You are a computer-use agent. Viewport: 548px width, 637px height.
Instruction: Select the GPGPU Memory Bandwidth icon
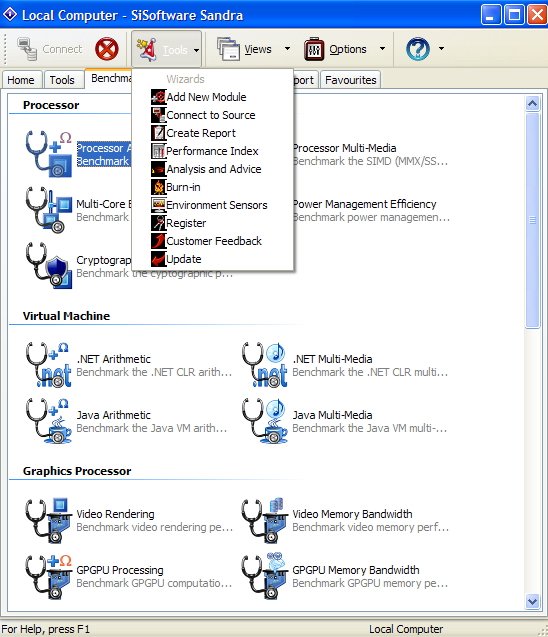pyautogui.click(x=265, y=576)
